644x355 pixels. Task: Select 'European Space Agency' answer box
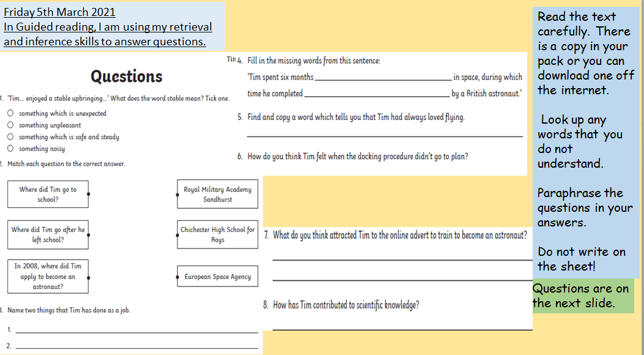(x=218, y=277)
